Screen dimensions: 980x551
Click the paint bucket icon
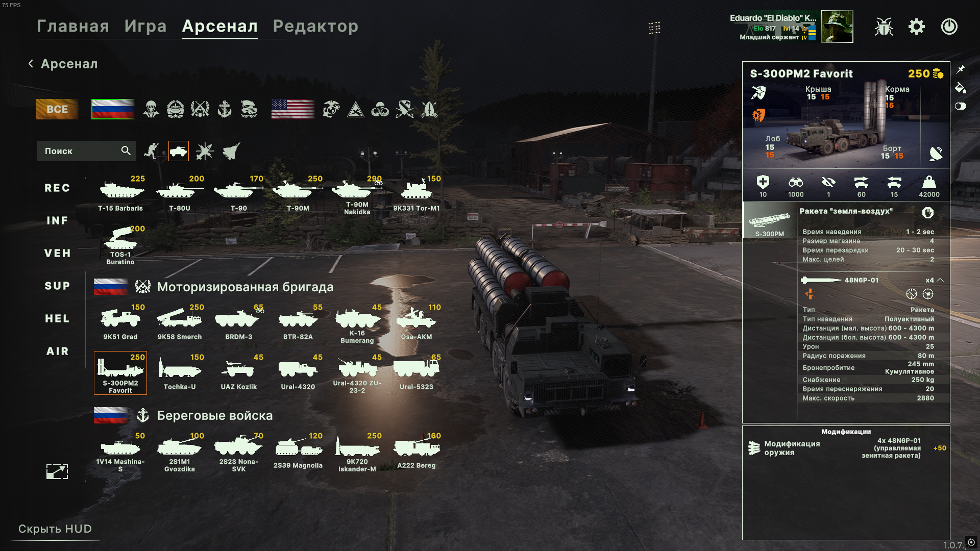coord(960,88)
